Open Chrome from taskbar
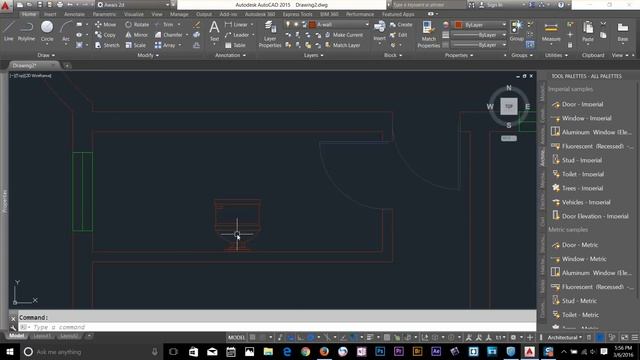This screenshot has height=360, width=640. point(305,351)
